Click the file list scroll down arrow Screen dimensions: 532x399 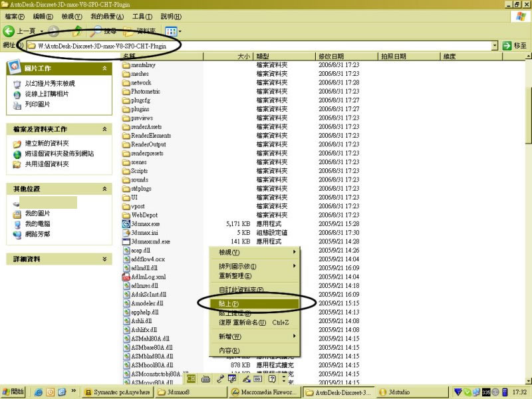[x=529, y=380]
